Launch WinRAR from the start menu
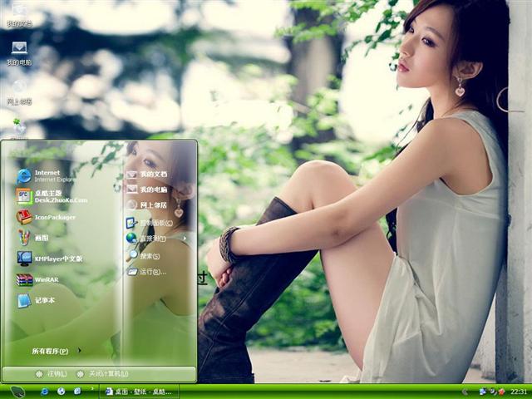This screenshot has width=532, height=399. [x=37, y=279]
